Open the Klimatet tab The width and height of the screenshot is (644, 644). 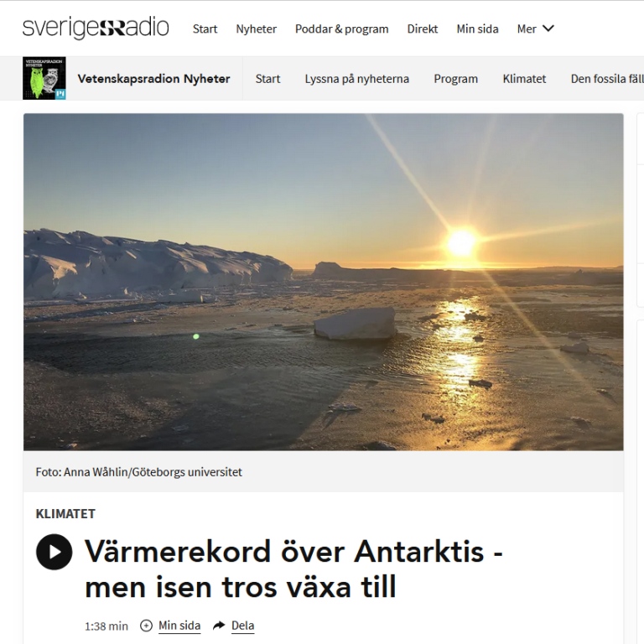(524, 79)
